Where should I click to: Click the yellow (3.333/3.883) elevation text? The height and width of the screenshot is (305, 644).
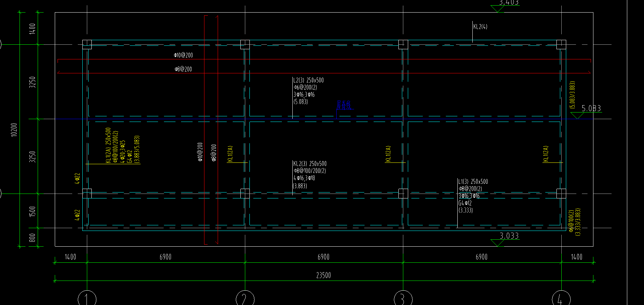tap(577, 222)
